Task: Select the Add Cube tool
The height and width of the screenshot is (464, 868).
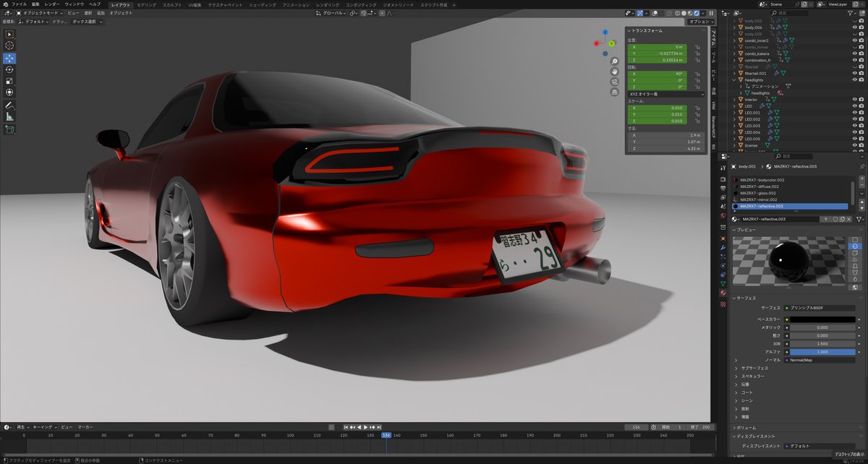Action: coord(9,130)
